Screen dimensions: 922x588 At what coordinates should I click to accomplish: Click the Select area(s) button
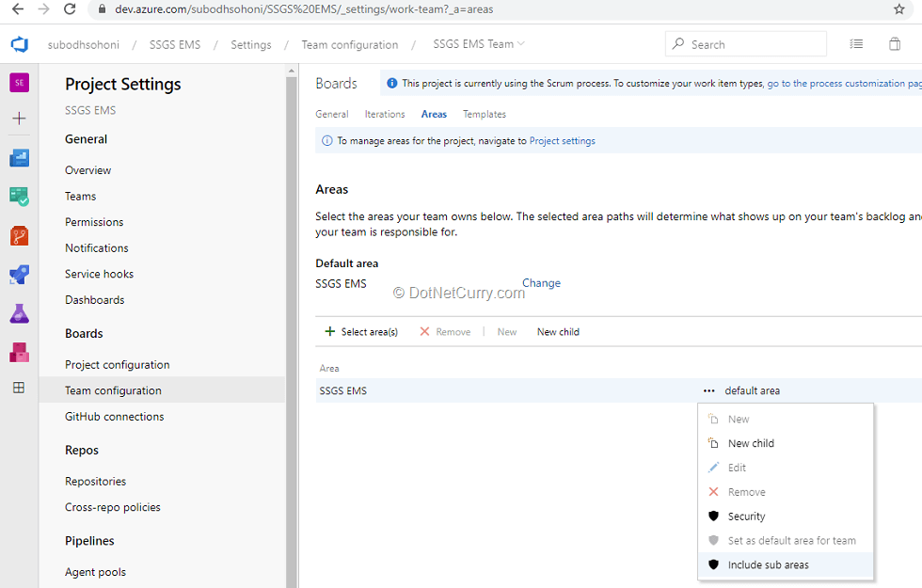point(361,332)
